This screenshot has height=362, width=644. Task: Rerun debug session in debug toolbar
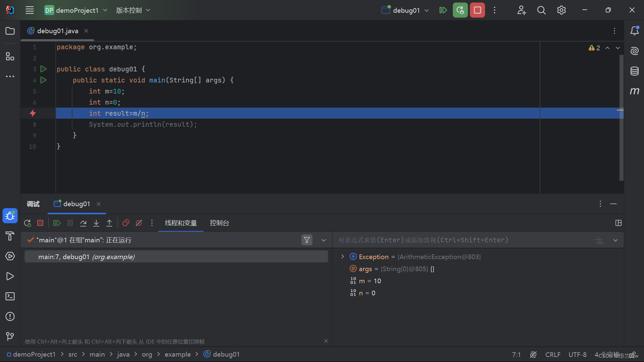(28, 223)
